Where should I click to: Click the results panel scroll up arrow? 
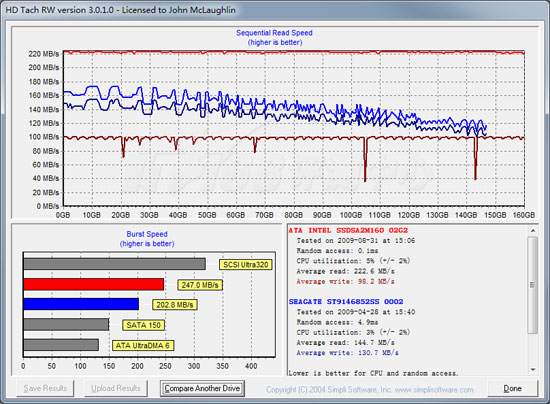533,230
